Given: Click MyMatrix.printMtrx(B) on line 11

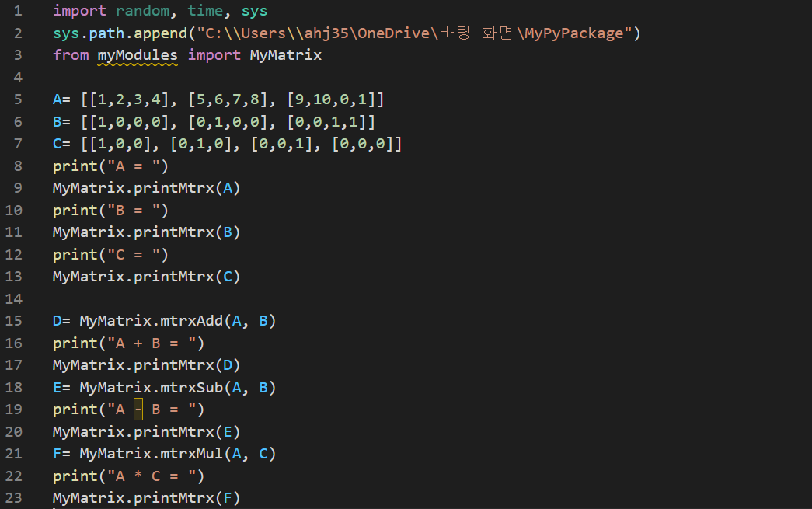Looking at the screenshot, I should click(x=147, y=232).
